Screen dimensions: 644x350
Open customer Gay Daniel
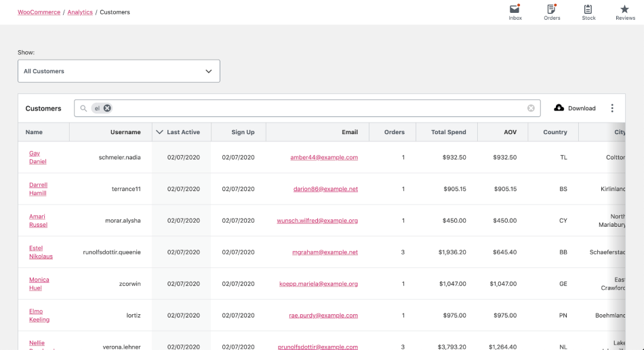(x=37, y=157)
